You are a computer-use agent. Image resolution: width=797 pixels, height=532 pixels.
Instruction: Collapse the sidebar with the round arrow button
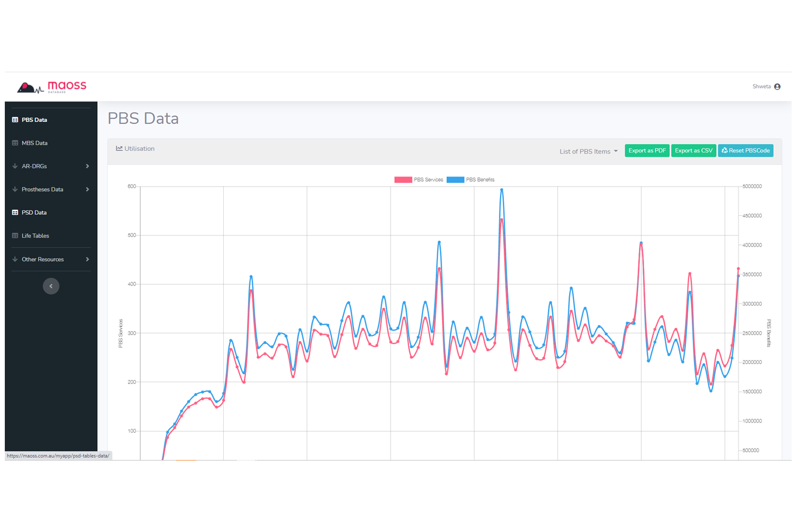[x=51, y=286]
